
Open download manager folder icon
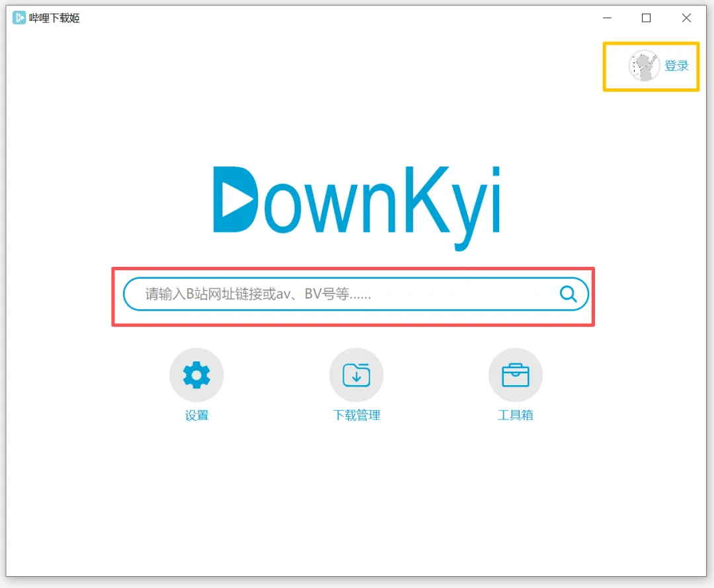point(356,375)
